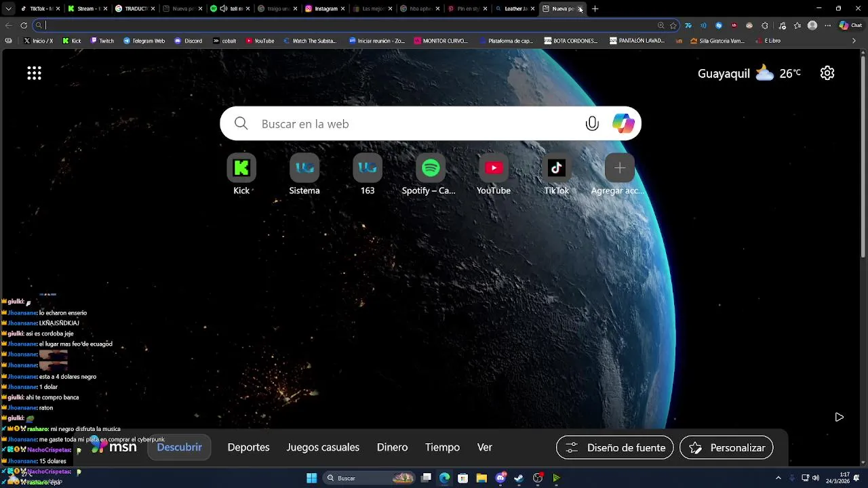
Task: Open the cobalt bookmark
Action: pyautogui.click(x=224, y=41)
